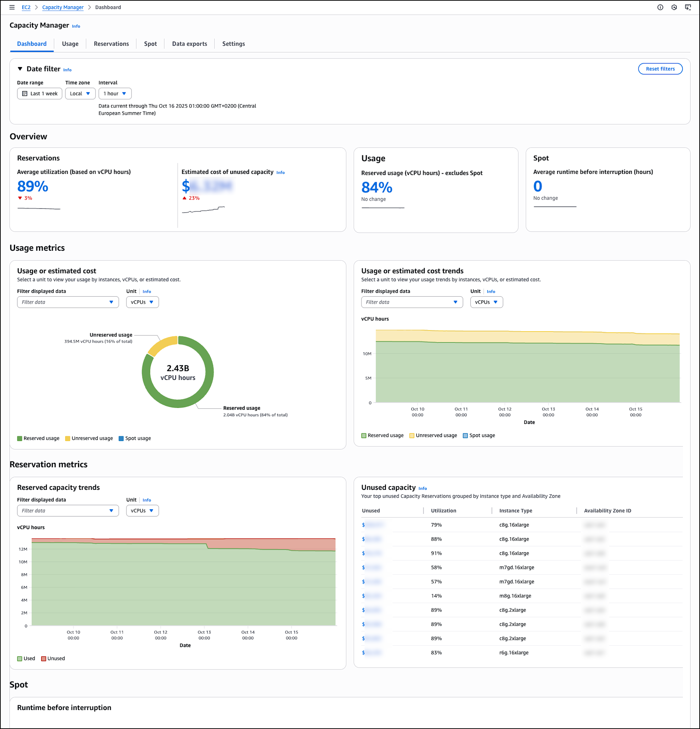Click the info circle icon in header
700x729 pixels.
click(x=660, y=7)
